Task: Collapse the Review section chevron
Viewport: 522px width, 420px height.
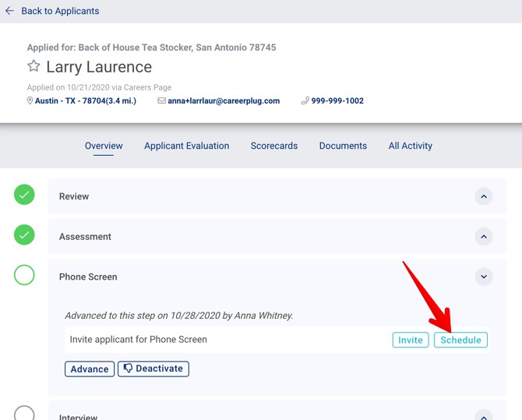Action: click(484, 196)
